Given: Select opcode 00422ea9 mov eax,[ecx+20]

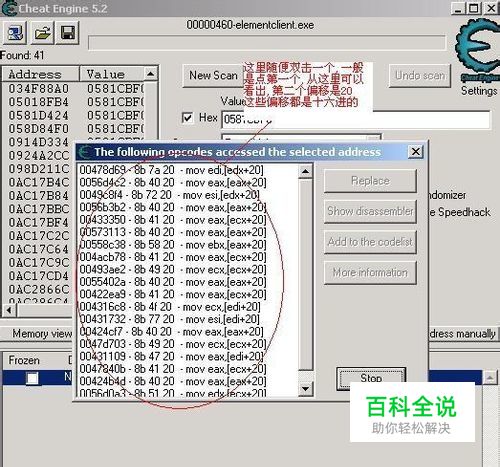Looking at the screenshot, I should coord(173,294).
